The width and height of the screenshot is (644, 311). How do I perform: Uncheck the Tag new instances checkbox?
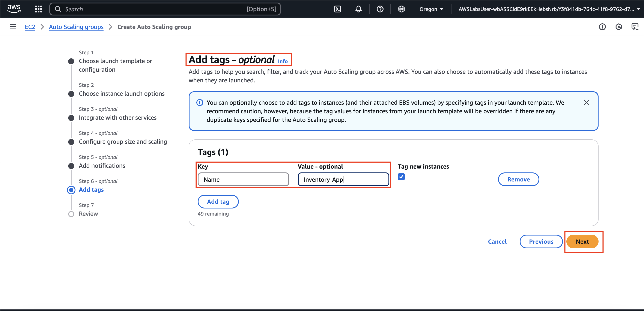pyautogui.click(x=401, y=177)
